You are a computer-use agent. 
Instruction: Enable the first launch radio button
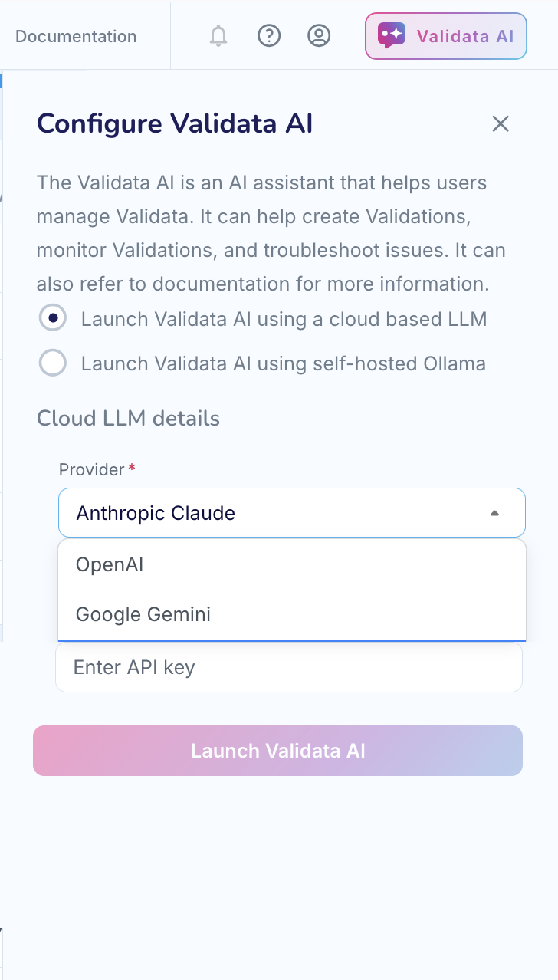coord(52,317)
